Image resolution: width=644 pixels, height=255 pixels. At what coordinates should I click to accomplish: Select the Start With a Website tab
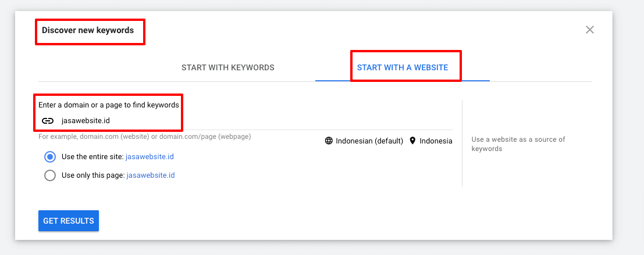(x=403, y=67)
